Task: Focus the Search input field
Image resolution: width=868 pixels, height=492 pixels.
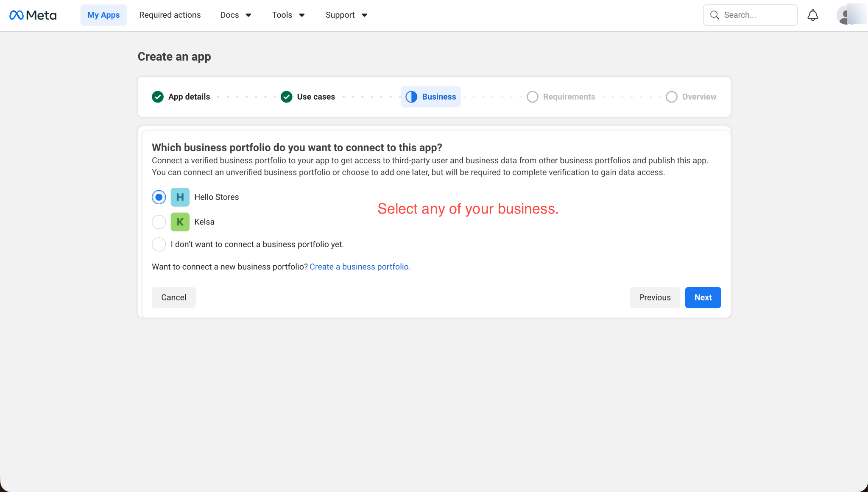Action: pos(750,15)
